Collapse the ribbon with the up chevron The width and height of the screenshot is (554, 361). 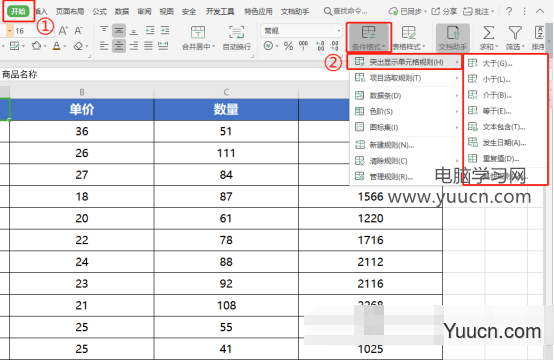point(540,11)
